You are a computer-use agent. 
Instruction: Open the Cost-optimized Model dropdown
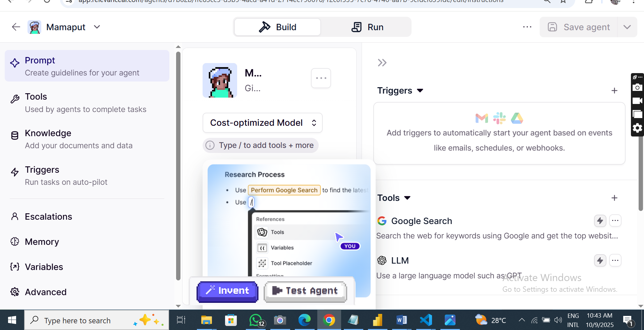262,123
